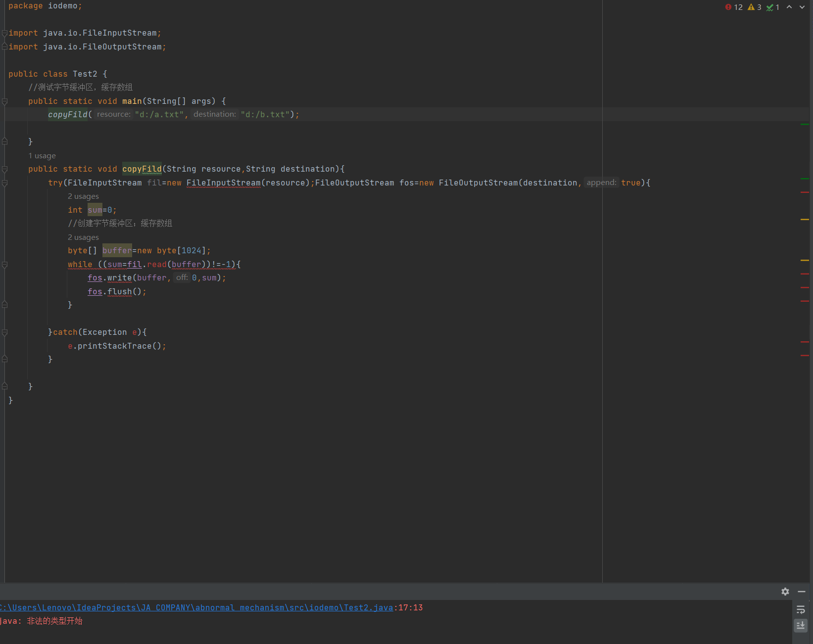
Task: Jump to previous highlighted error with up arrow
Action: point(789,7)
